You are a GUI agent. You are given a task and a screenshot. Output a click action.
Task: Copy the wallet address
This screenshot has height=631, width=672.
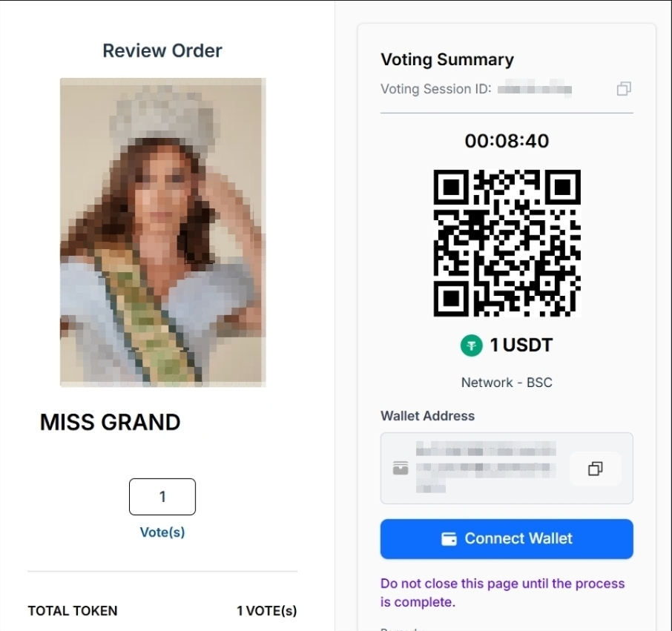tap(595, 469)
